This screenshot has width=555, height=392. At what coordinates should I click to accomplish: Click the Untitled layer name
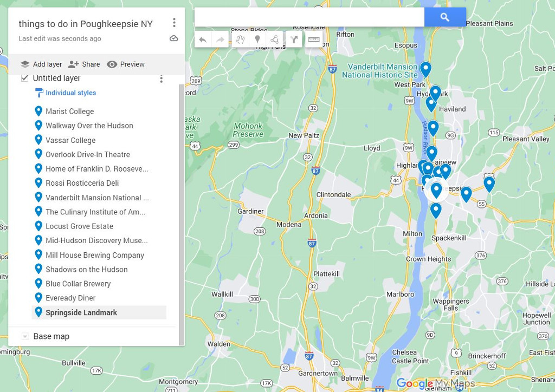click(x=56, y=78)
